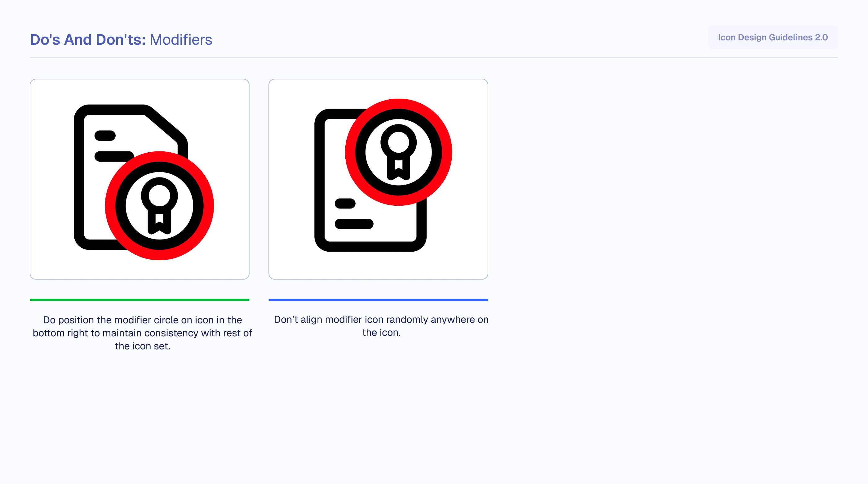
Task: Click the long text line in right document icon
Action: click(354, 224)
